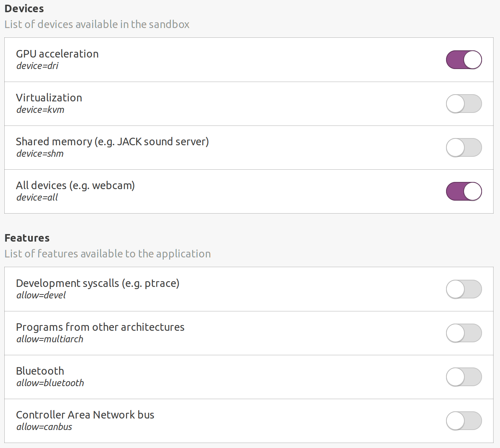This screenshot has height=448, width=500.
Task: Turn on the Bluetooth permission switch
Action: coord(464,377)
